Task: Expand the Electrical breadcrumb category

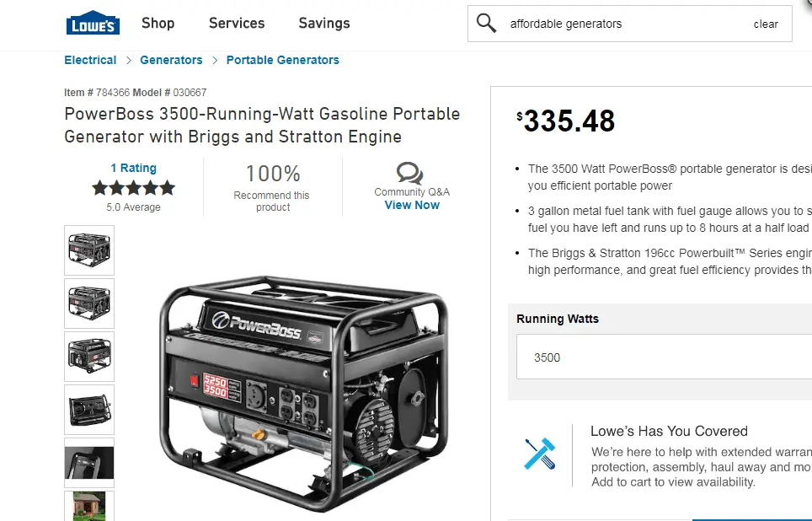Action: coord(90,60)
